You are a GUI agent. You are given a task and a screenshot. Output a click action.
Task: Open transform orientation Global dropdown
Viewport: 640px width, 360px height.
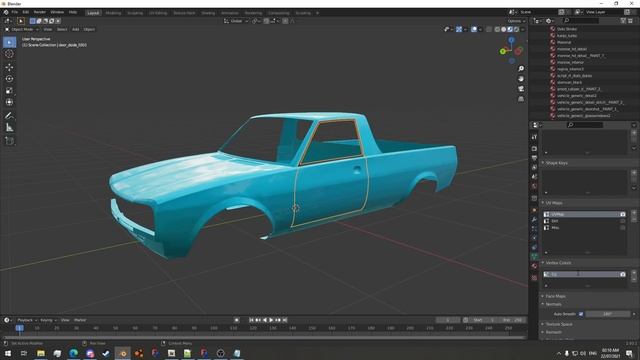coord(236,21)
